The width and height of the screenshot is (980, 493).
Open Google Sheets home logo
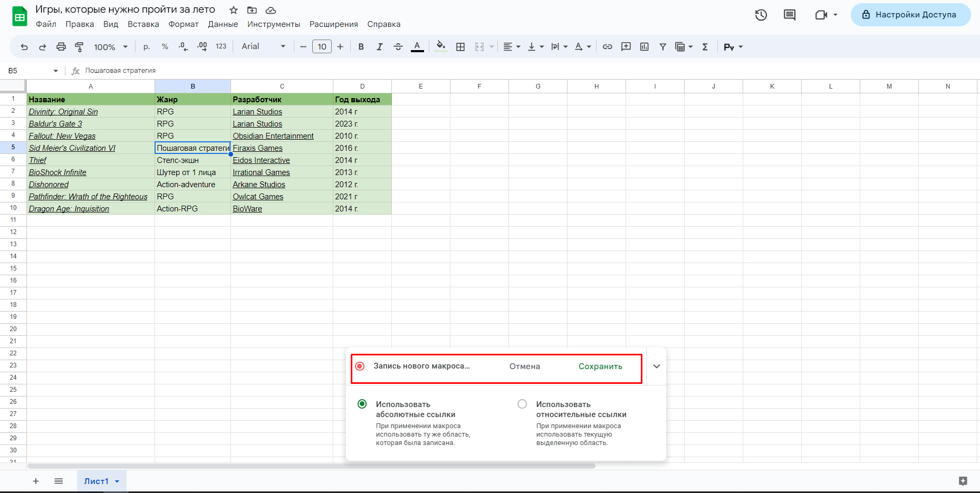(x=20, y=16)
